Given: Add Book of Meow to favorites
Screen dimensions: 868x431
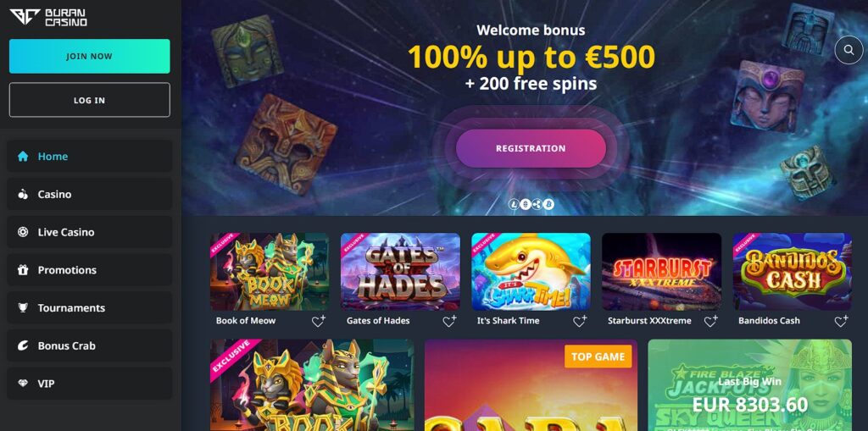Looking at the screenshot, I should point(319,321).
